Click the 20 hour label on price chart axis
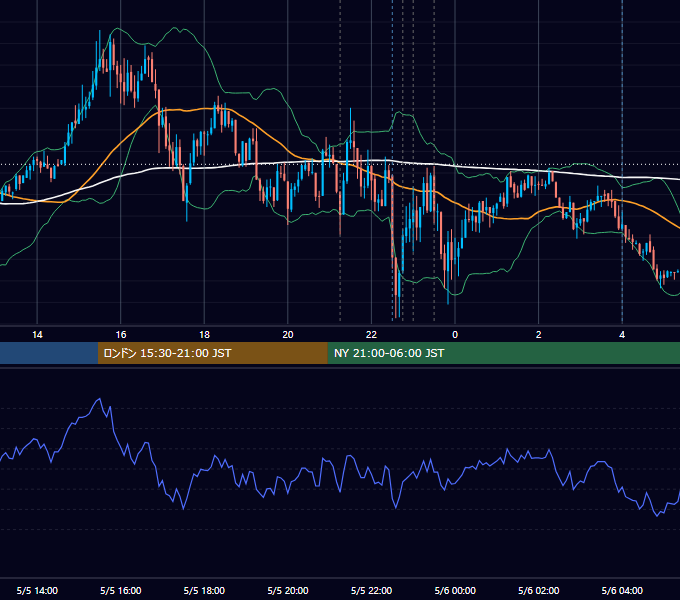680x600 pixels. [x=288, y=335]
